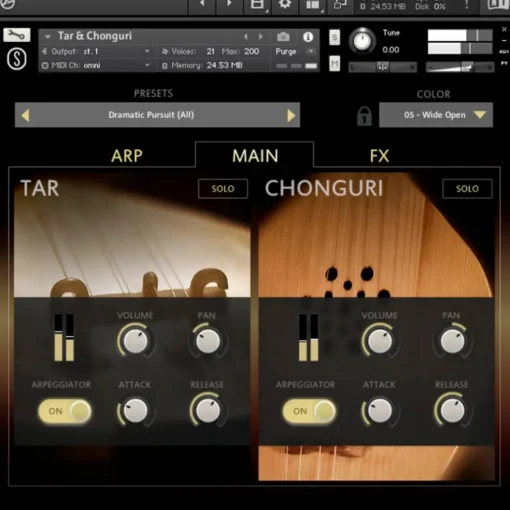Click the Memory 24.53 MB readout
Viewport: 510px width, 510px height.
[224, 66]
